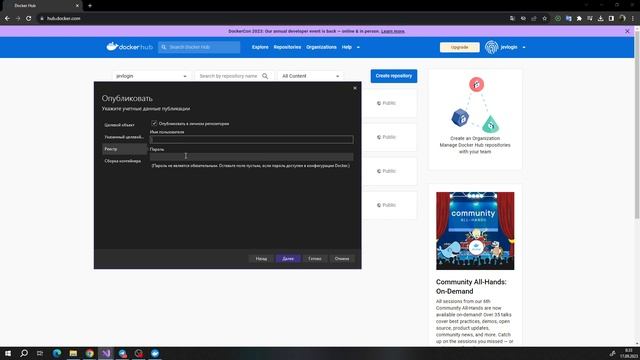Screen dimensions: 640x360
Task: Focus the Пароль input field
Action: (251, 156)
